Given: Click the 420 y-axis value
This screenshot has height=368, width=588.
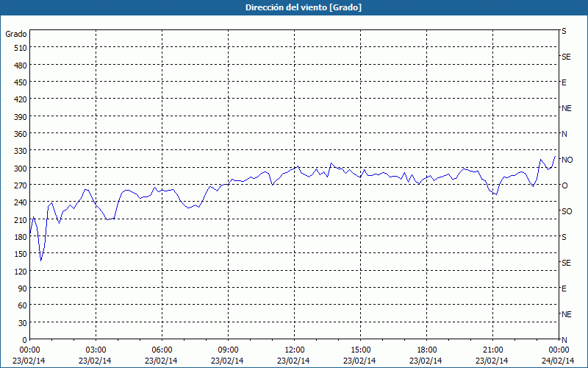Looking at the screenshot, I should [21, 99].
